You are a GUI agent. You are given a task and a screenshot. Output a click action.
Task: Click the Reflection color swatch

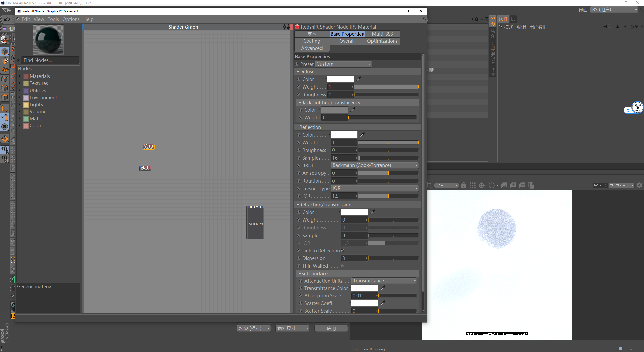(344, 135)
